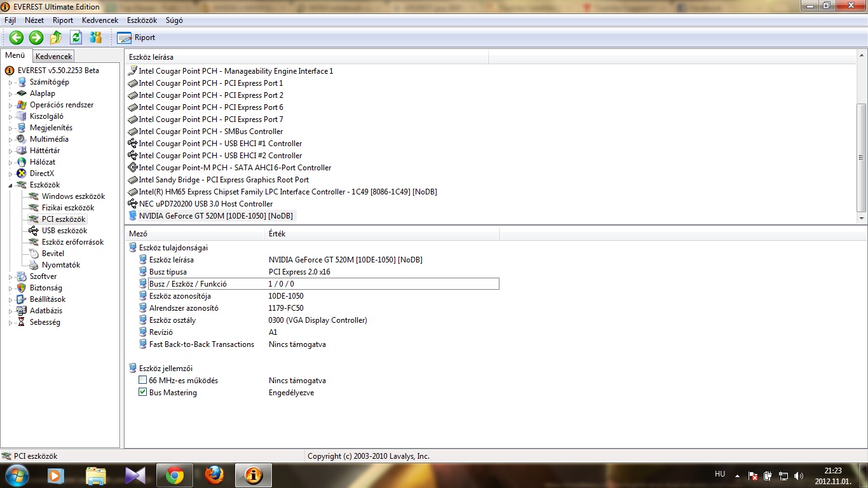Open the Kedvencek menu in menu bar
This screenshot has width=868, height=488.
[x=100, y=20]
